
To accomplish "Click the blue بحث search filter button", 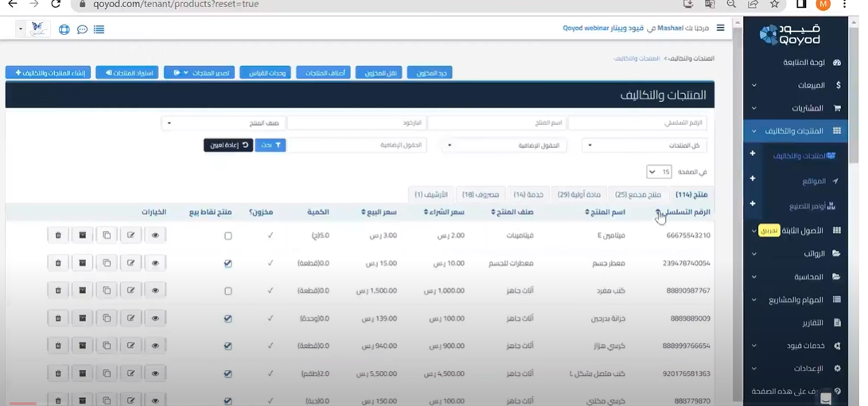I will click(271, 145).
